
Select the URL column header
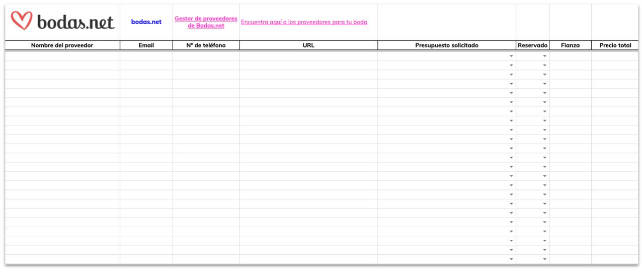(x=308, y=45)
